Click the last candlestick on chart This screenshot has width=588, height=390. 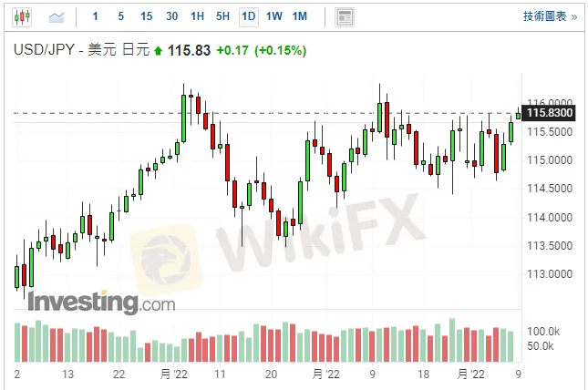pos(519,114)
